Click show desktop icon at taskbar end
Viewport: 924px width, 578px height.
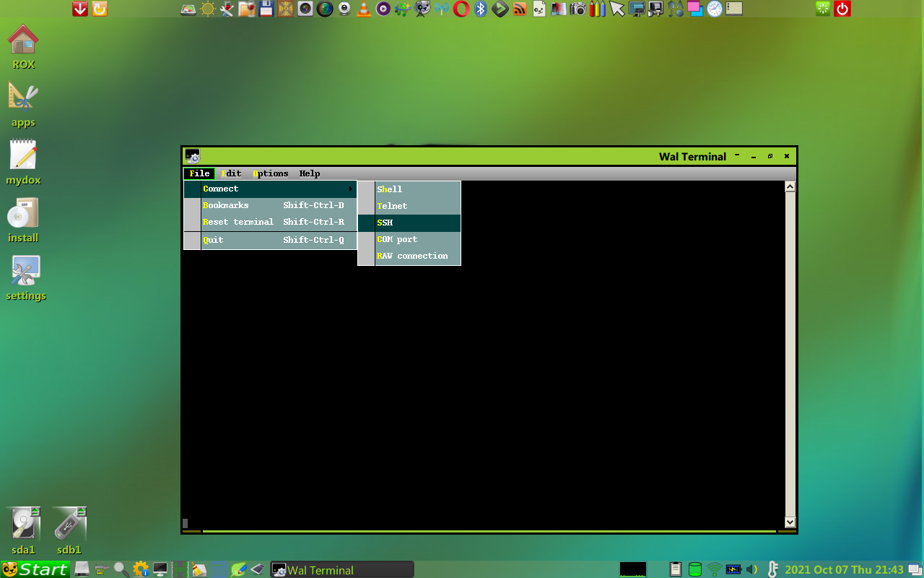point(915,569)
